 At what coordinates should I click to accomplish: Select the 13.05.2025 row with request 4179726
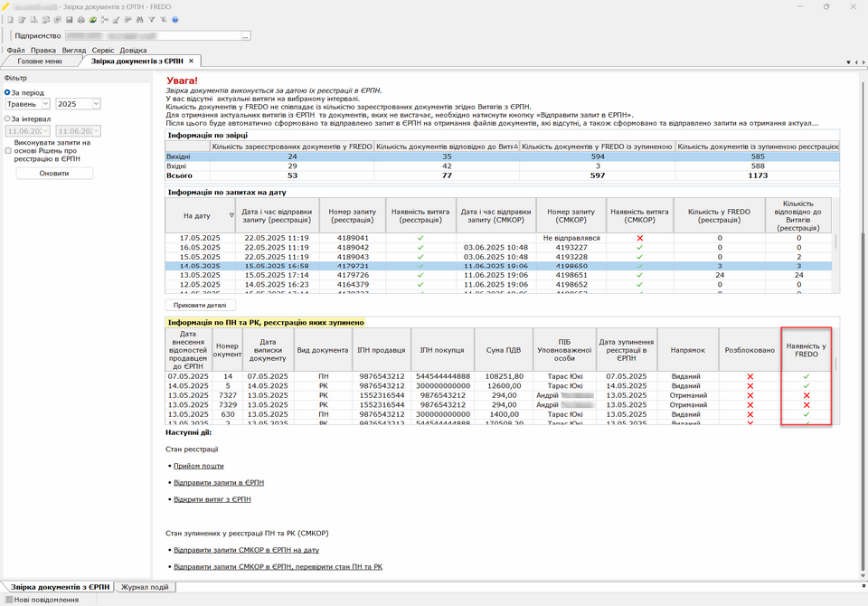[499, 275]
